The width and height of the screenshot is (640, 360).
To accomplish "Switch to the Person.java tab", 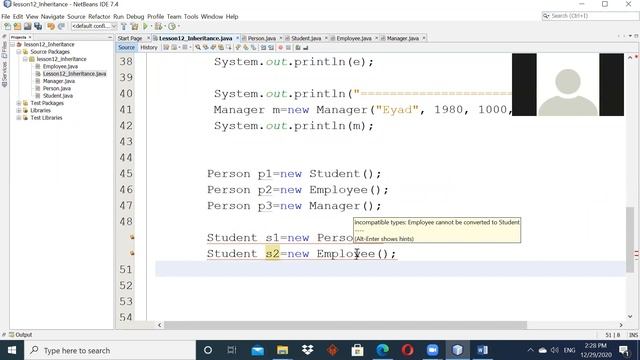I will click(x=262, y=38).
